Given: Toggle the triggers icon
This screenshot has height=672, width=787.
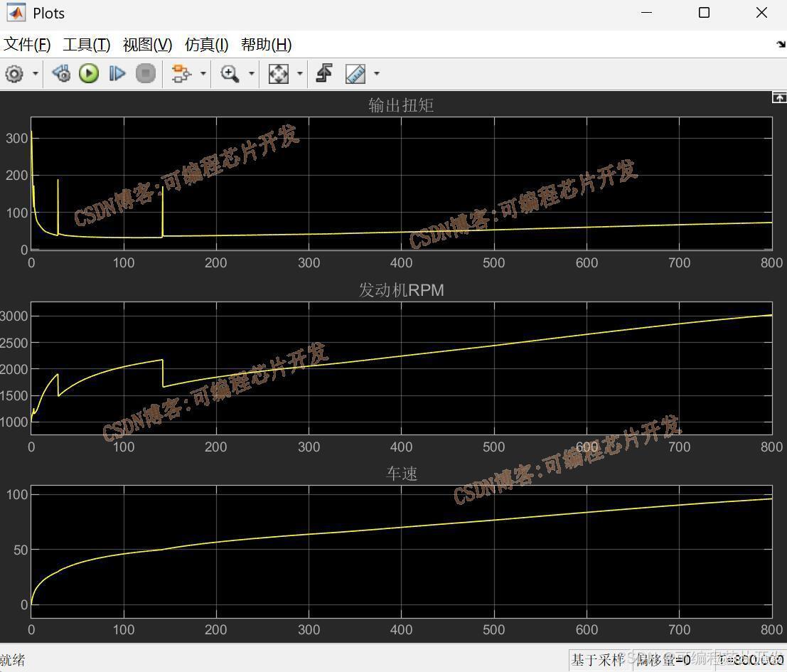Looking at the screenshot, I should pos(324,73).
